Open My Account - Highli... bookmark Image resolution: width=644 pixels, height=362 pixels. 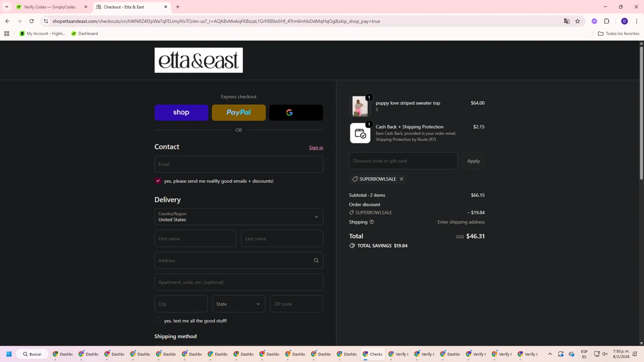coord(43,33)
